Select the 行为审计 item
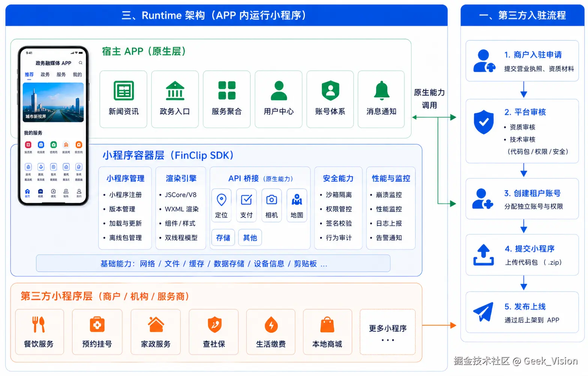Image resolution: width=588 pixels, height=376 pixels. point(339,238)
